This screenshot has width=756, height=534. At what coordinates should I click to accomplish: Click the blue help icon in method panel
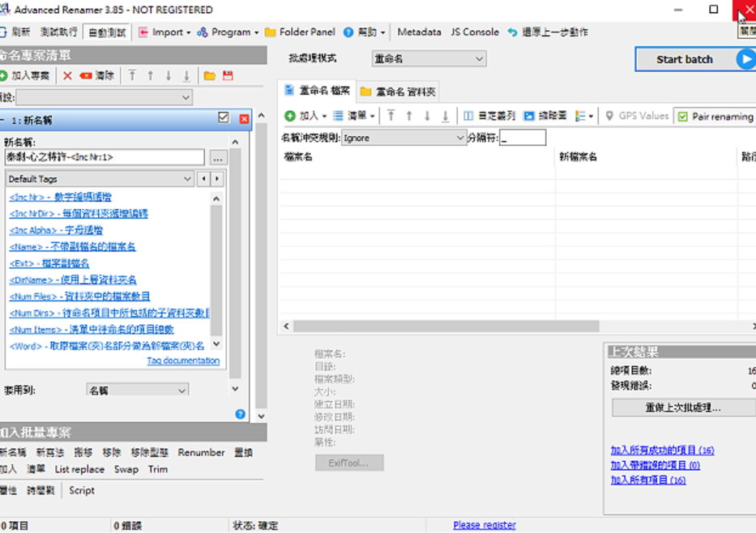[x=240, y=414]
